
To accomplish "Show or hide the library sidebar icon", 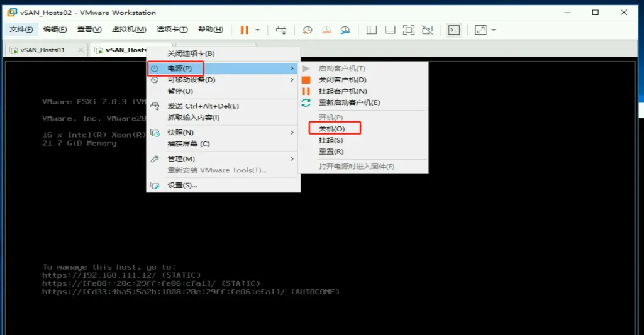I will click(x=372, y=30).
